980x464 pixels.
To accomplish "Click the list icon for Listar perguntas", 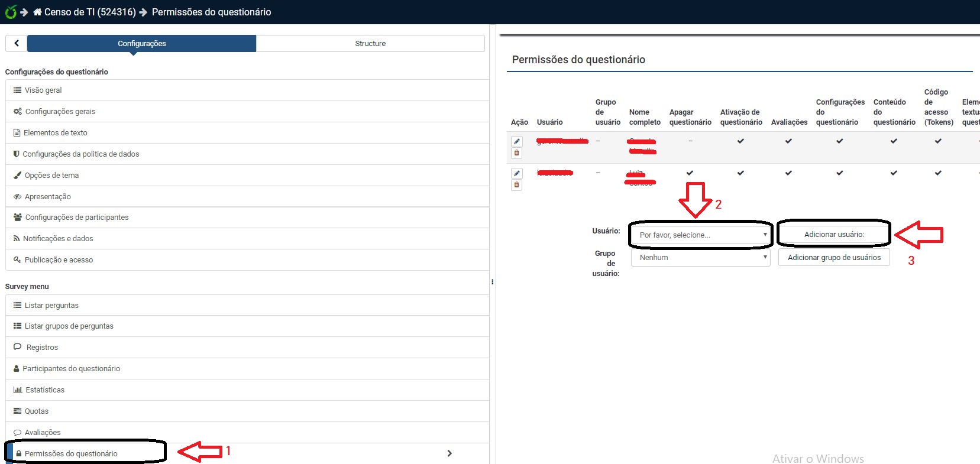I will [x=18, y=305].
